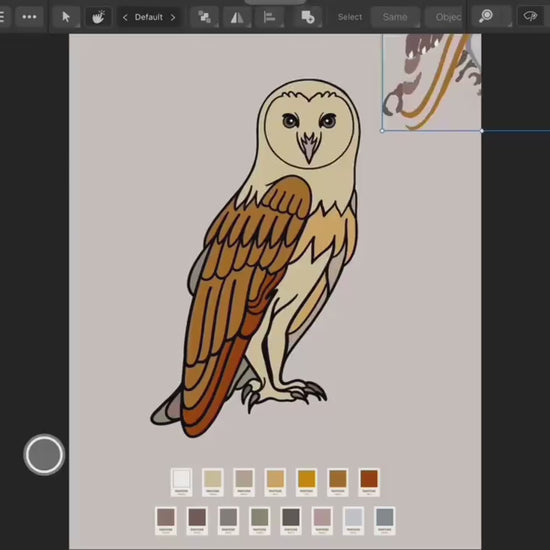The width and height of the screenshot is (550, 550).
Task: Open the Select menu label
Action: (x=350, y=17)
